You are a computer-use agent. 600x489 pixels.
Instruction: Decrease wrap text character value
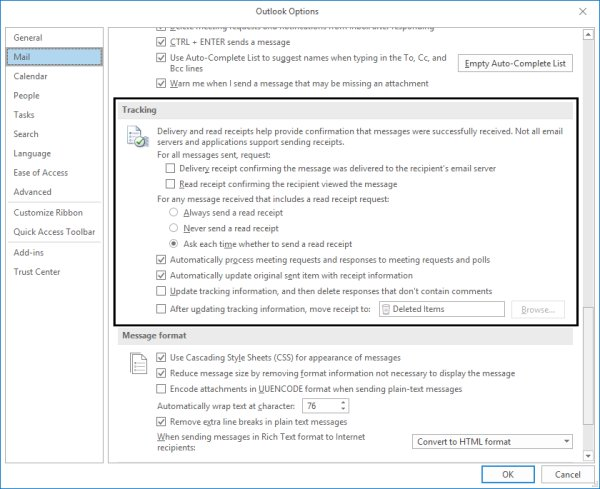(x=343, y=409)
